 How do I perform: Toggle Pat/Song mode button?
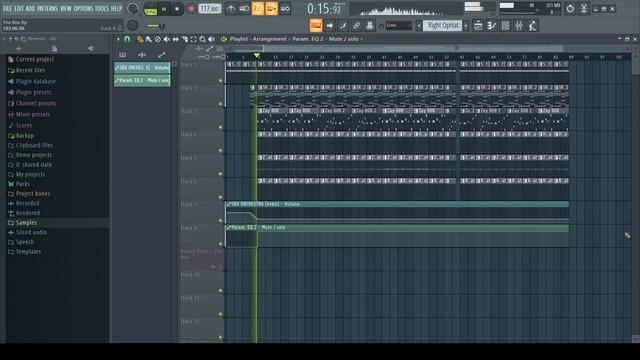coord(151,9)
